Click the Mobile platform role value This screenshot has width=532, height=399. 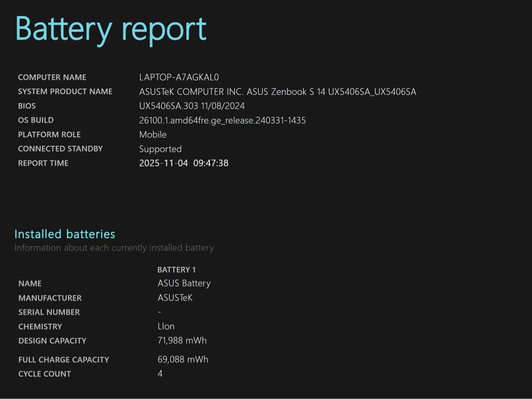153,134
